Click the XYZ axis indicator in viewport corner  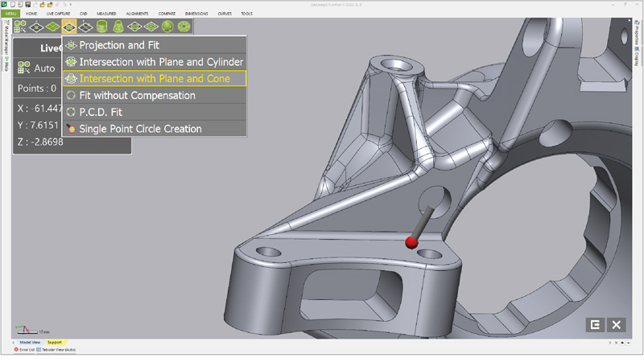point(24,329)
